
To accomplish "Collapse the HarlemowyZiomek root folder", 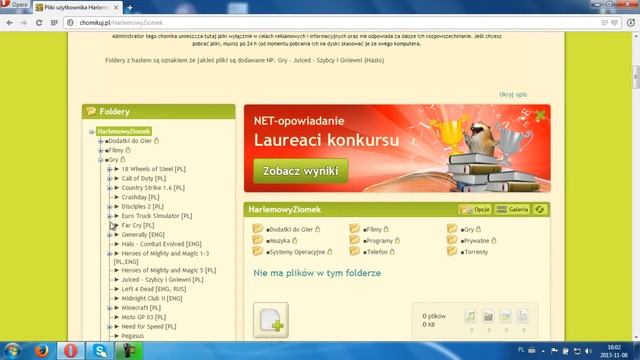I will (x=92, y=131).
